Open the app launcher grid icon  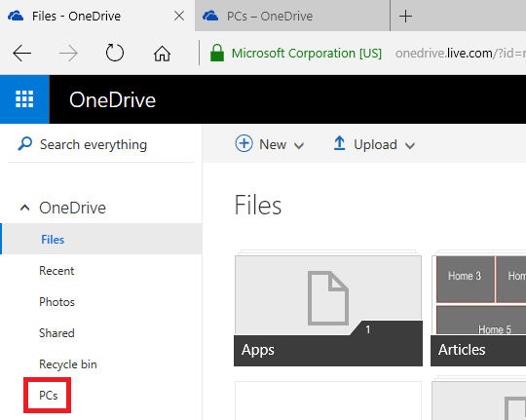coord(24,99)
